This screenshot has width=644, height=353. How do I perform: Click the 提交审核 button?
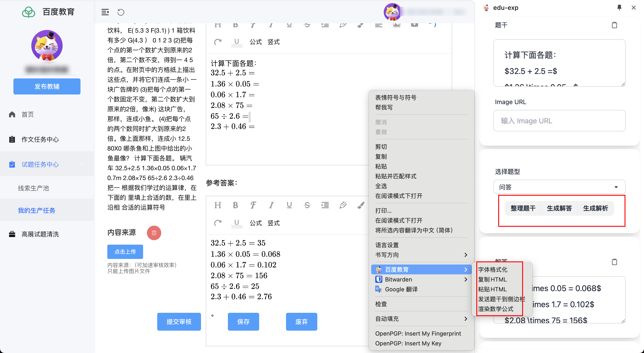(179, 322)
